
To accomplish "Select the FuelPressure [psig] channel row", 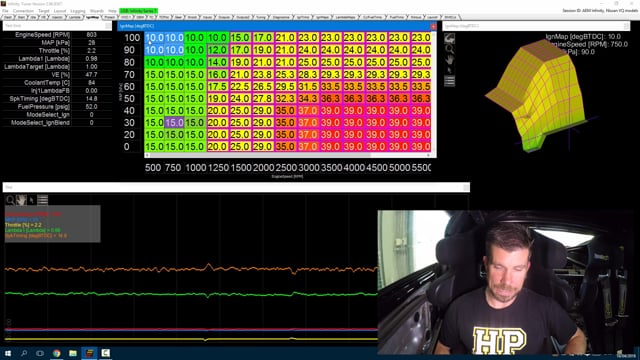I will click(57, 107).
